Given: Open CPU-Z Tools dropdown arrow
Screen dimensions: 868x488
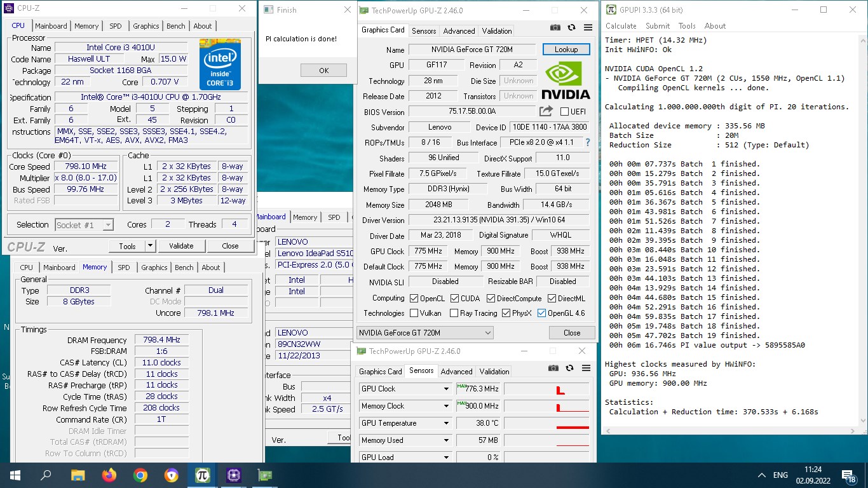Looking at the screenshot, I should click(150, 246).
